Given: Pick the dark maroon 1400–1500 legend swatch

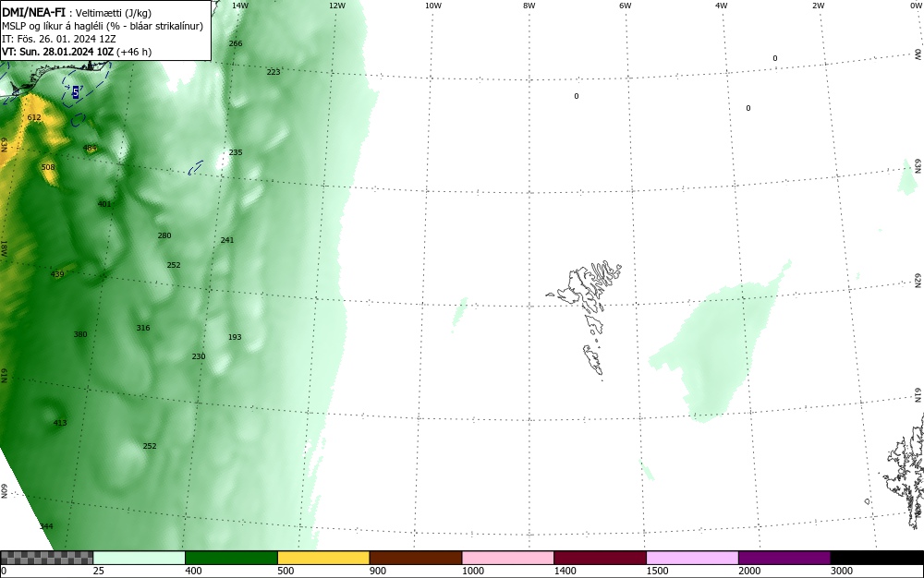Looking at the screenshot, I should point(600,558).
